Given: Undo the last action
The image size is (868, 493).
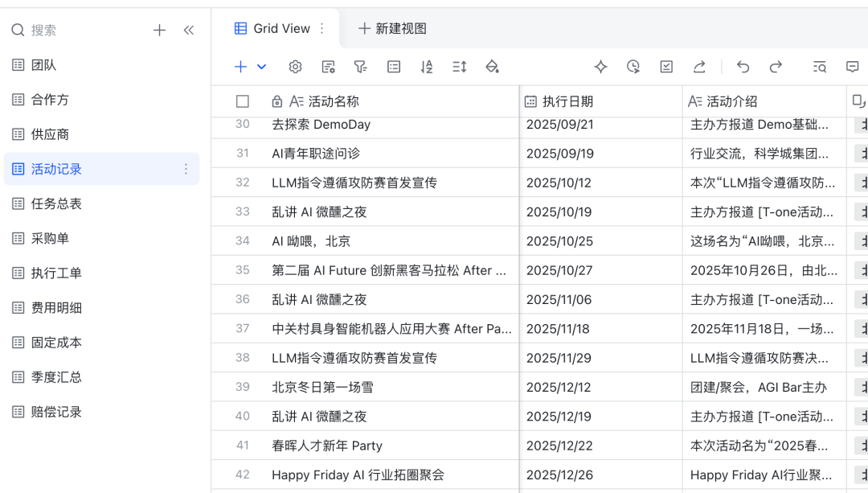Looking at the screenshot, I should click(x=743, y=67).
